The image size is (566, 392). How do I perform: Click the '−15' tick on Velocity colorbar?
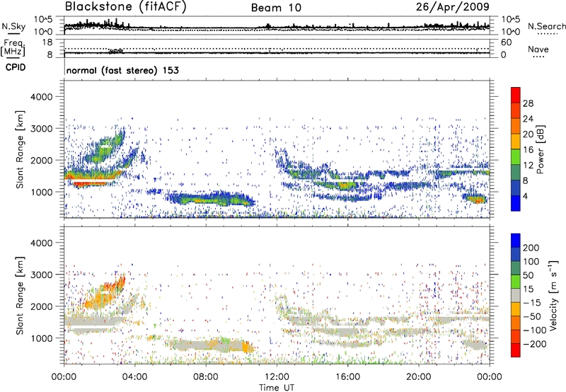532,302
